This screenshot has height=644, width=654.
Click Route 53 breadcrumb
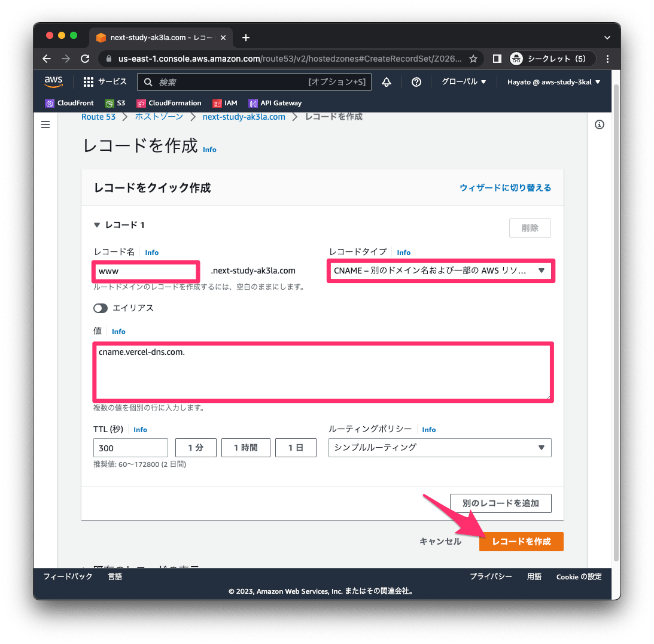(99, 117)
